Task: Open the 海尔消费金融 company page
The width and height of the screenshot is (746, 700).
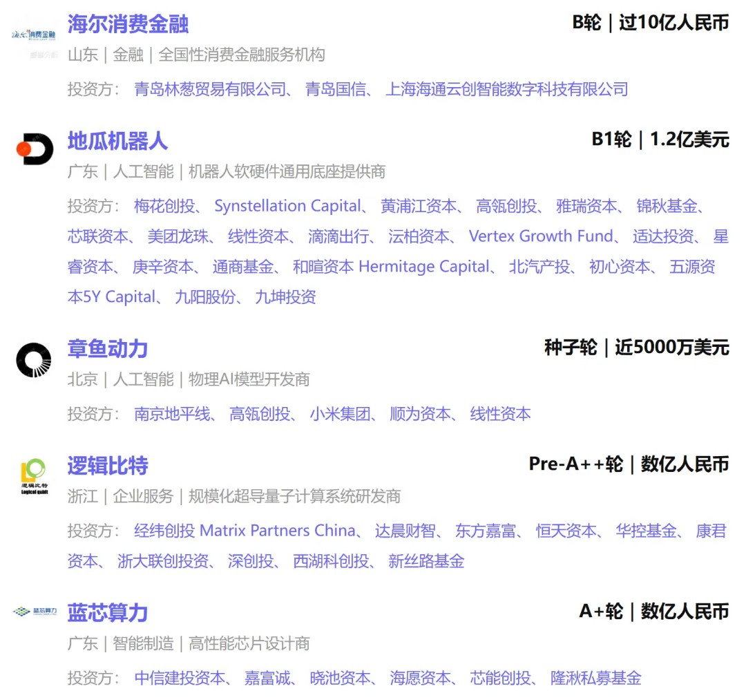Action: (129, 23)
